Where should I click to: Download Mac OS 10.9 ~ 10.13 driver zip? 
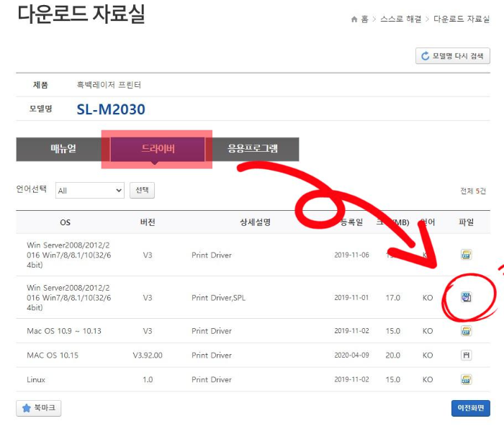pos(466,330)
